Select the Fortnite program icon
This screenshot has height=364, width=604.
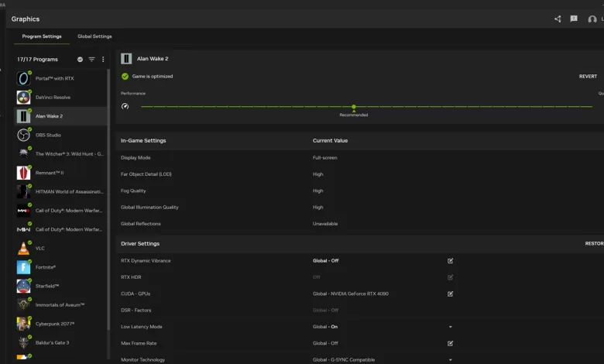tap(23, 267)
